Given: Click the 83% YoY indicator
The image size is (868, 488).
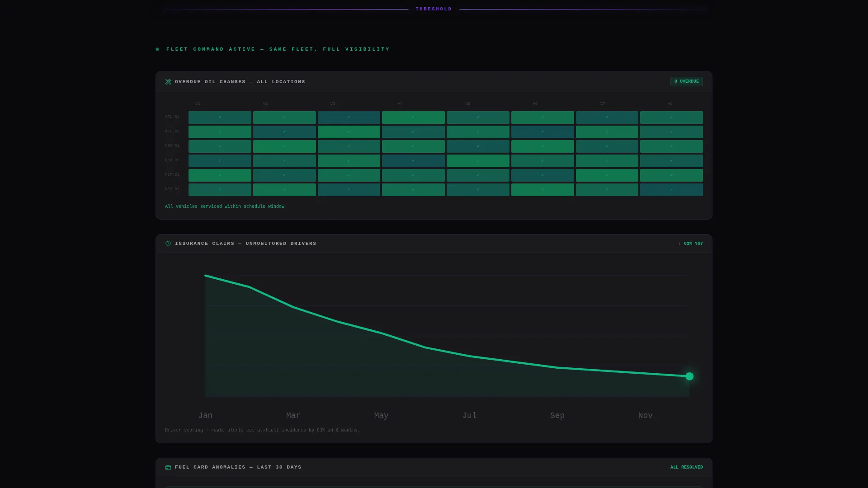Looking at the screenshot, I should click(690, 244).
